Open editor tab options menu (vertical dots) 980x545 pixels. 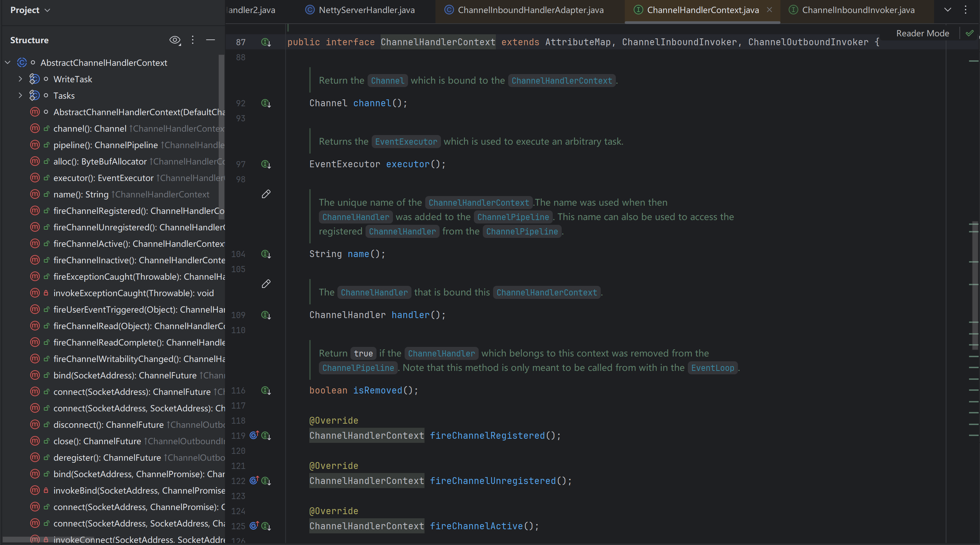click(x=966, y=10)
